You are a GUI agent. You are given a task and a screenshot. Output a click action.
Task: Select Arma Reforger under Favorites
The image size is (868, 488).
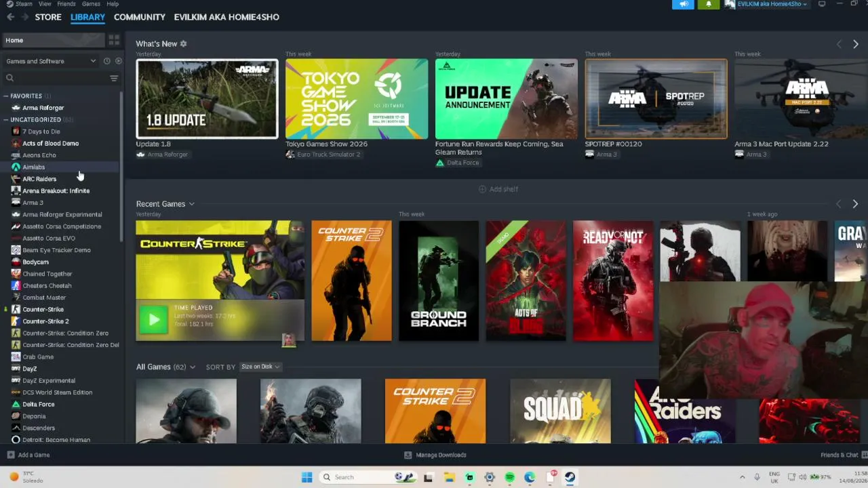[x=43, y=108]
